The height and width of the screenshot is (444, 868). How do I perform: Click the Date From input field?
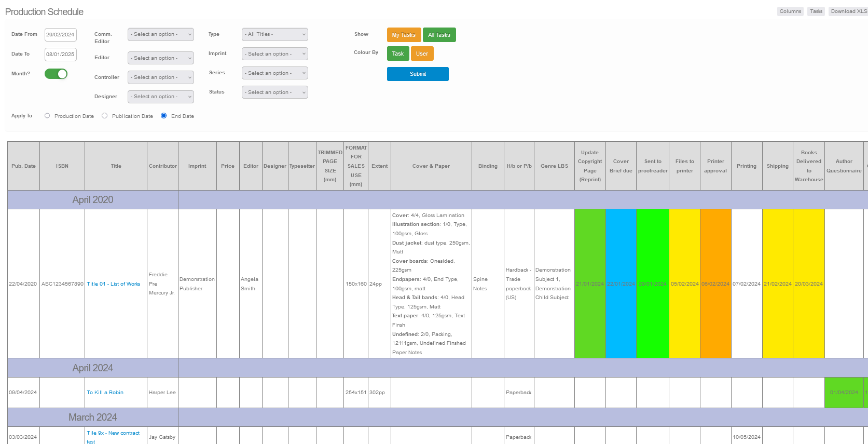[x=60, y=35]
